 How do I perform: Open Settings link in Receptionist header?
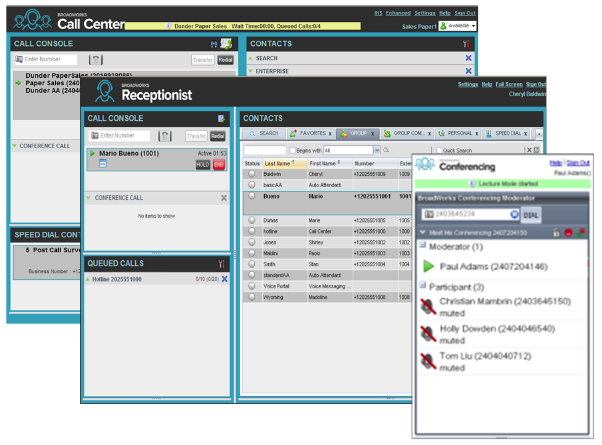point(467,85)
